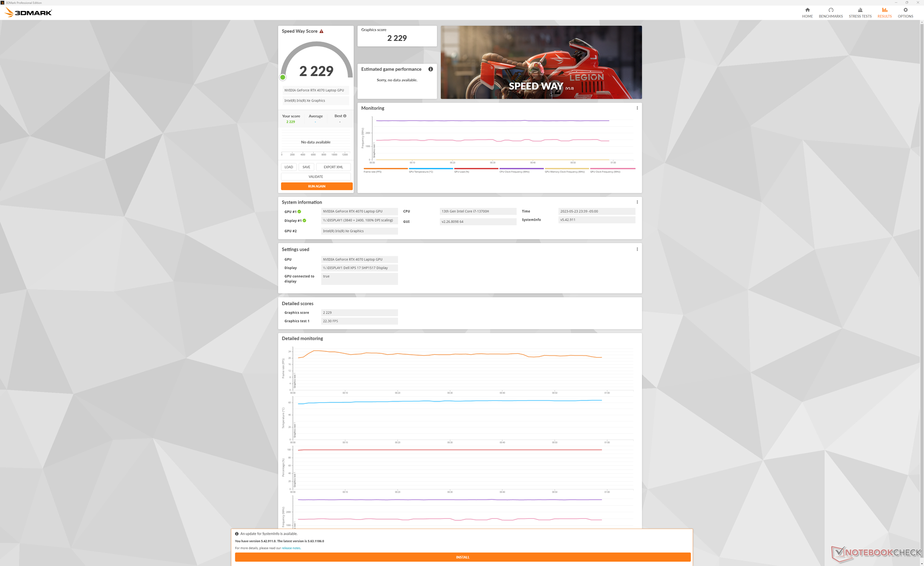
Task: Open the Options gear icon
Action: [905, 10]
